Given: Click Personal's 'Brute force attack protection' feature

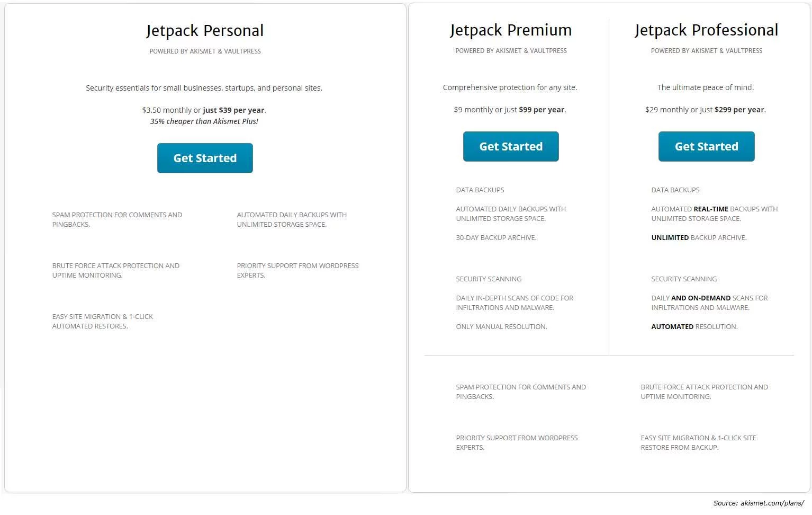Looking at the screenshot, I should [x=115, y=271].
